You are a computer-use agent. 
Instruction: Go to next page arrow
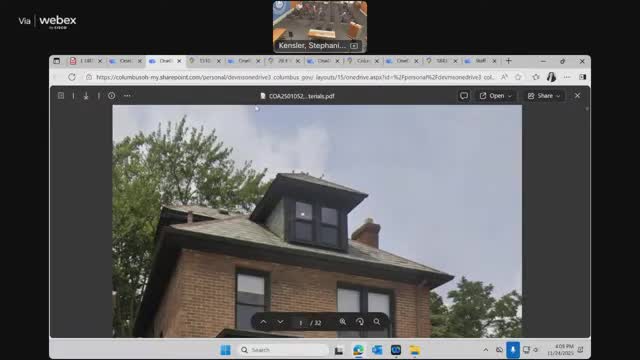280,322
